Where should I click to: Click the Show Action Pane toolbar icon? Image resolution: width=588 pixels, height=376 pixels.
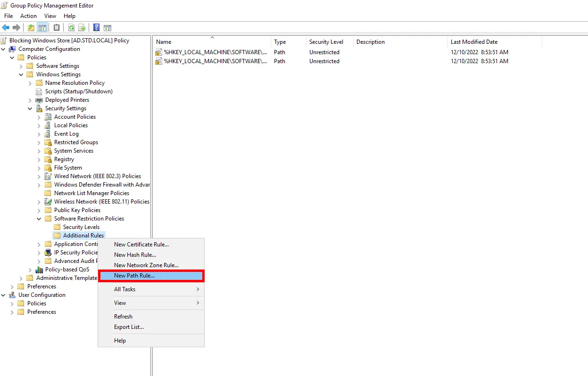[108, 27]
